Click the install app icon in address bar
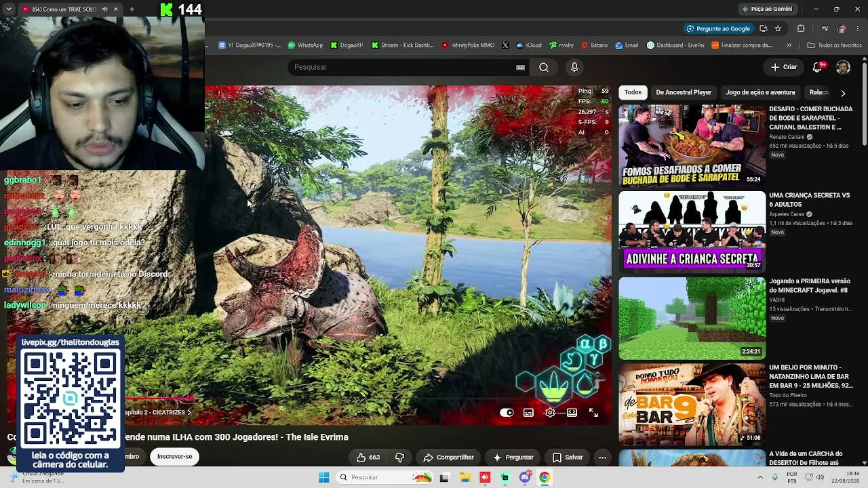 763,28
